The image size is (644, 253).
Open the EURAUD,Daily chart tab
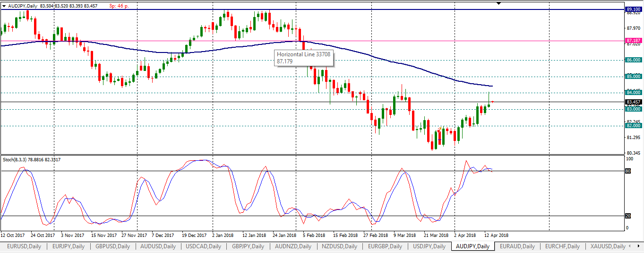click(x=517, y=246)
